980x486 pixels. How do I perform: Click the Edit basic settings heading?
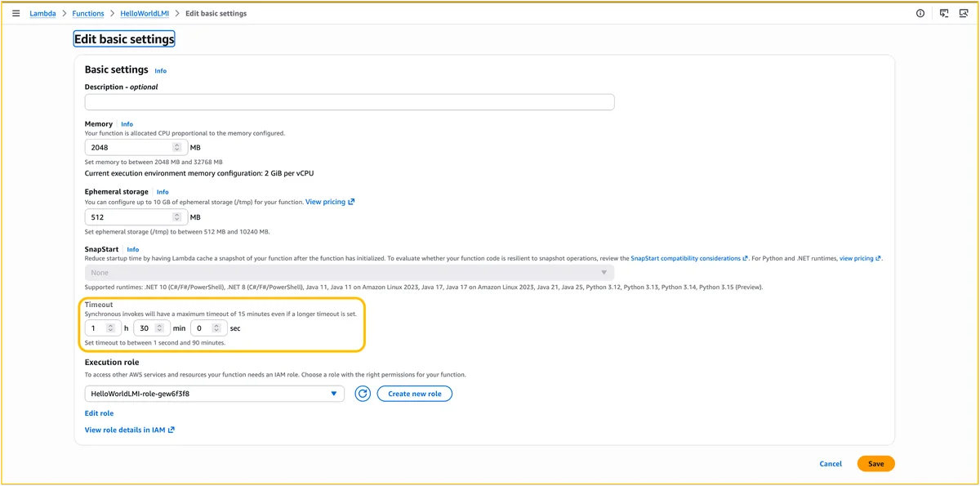click(x=124, y=39)
